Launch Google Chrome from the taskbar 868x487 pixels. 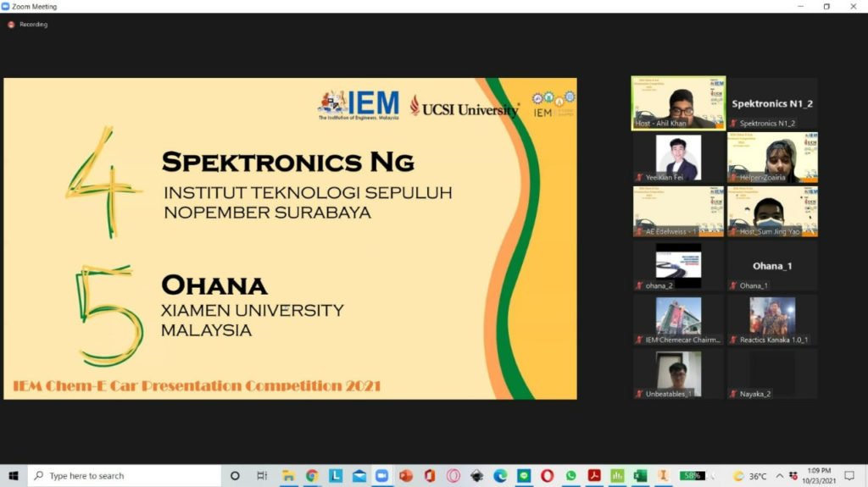click(x=312, y=476)
